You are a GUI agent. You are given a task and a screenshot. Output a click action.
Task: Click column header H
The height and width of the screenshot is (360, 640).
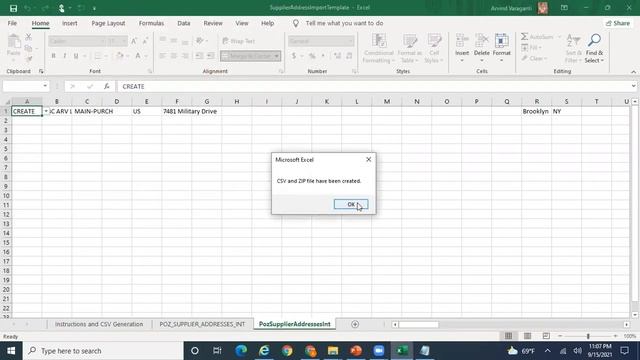237,101
